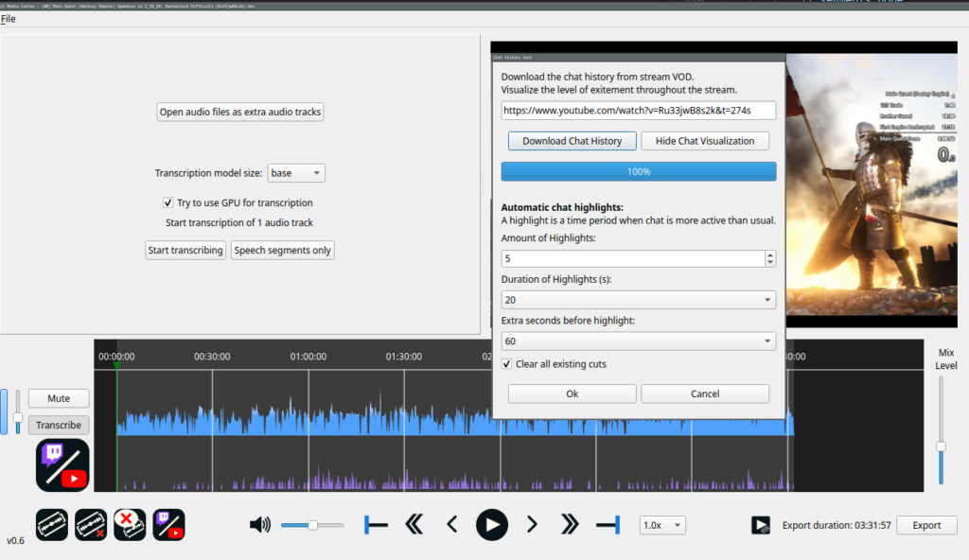Click the small Twitch/YouTube icon in bottom toolbar

(168, 525)
